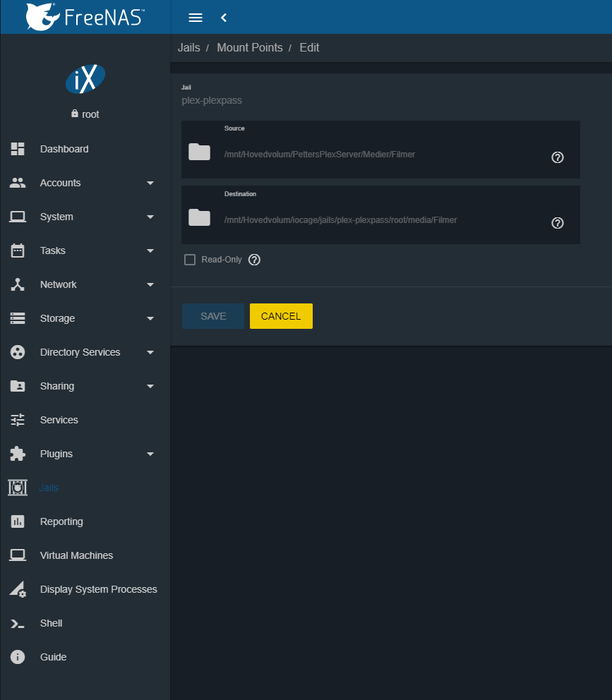The width and height of the screenshot is (612, 700).
Task: Expand the System menu arrow
Action: coord(150,217)
